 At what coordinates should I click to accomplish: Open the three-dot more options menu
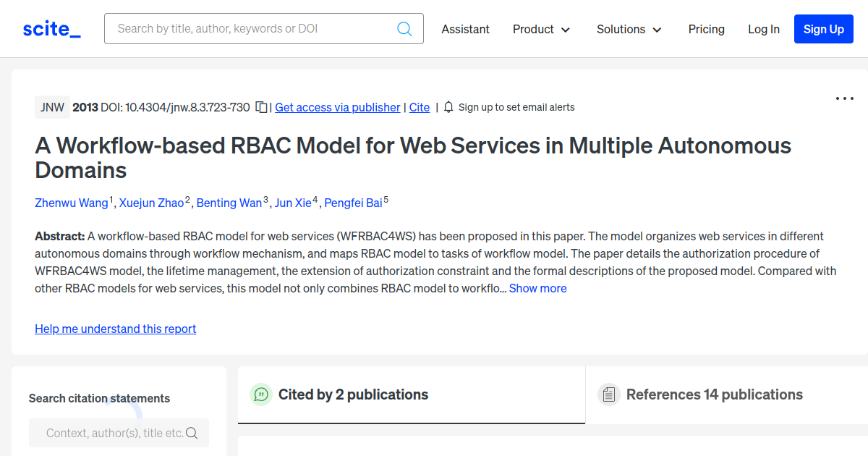[844, 98]
